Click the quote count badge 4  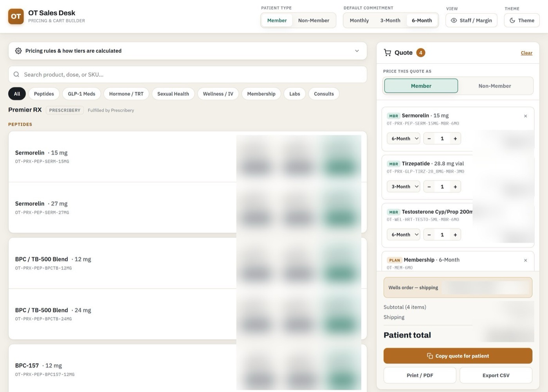coord(421,52)
